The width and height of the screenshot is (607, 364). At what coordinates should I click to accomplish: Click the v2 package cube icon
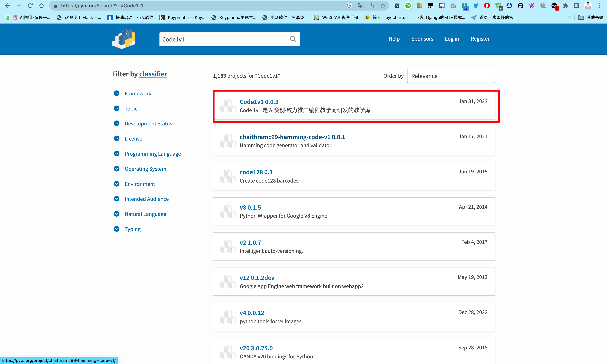pyautogui.click(x=227, y=246)
